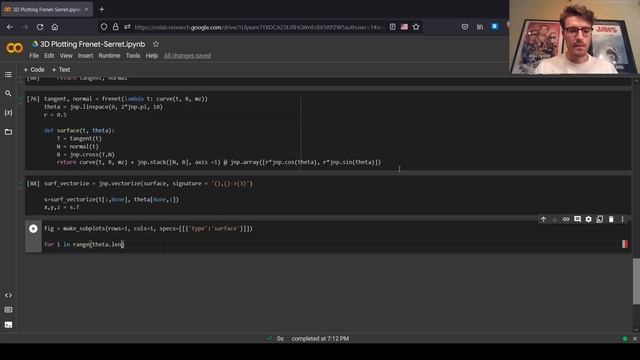Open editor settings gear in cell toolbar
This screenshot has height=360, width=640.
[x=588, y=220]
